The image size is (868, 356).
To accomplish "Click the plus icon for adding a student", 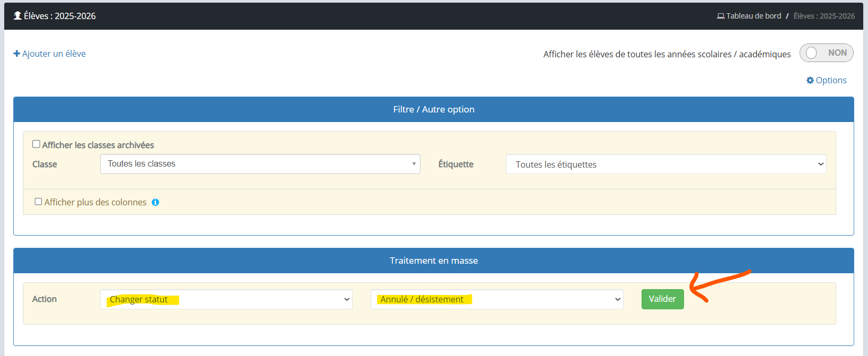I will pyautogui.click(x=17, y=54).
